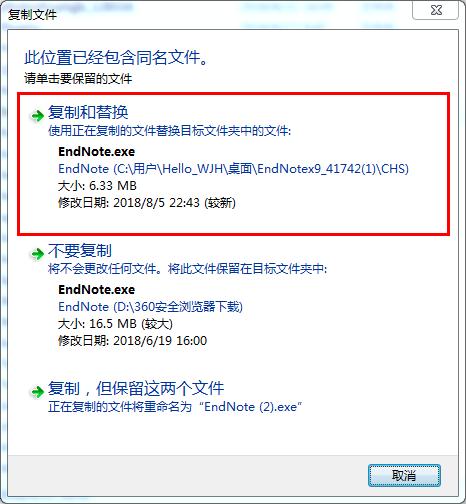Click the green arrow beside 复制，但保留这两个文件
466x504 pixels.
(x=37, y=392)
